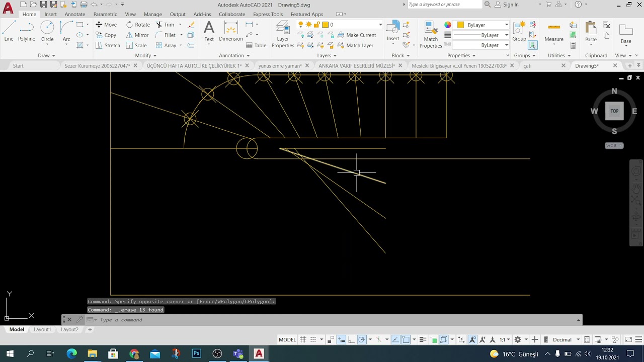Toggle the drawing grid display
This screenshot has width=644, height=362.
(303, 339)
